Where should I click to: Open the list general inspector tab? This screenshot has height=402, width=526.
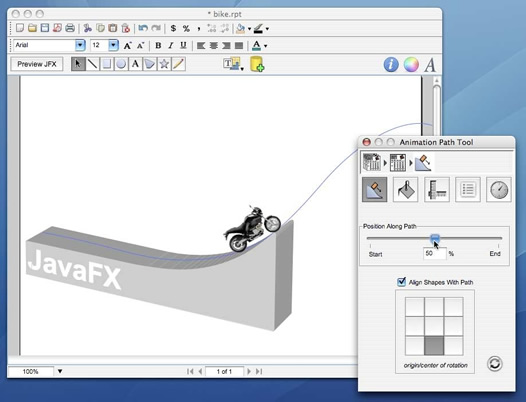468,190
